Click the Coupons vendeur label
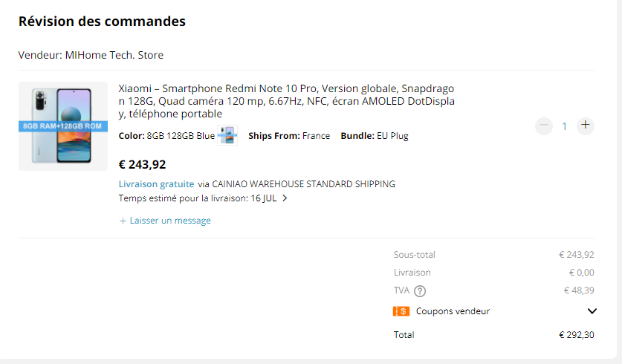Viewport: 622px width, 364px height. (453, 311)
